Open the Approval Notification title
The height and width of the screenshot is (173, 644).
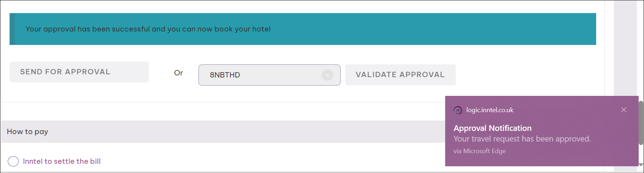(x=492, y=128)
